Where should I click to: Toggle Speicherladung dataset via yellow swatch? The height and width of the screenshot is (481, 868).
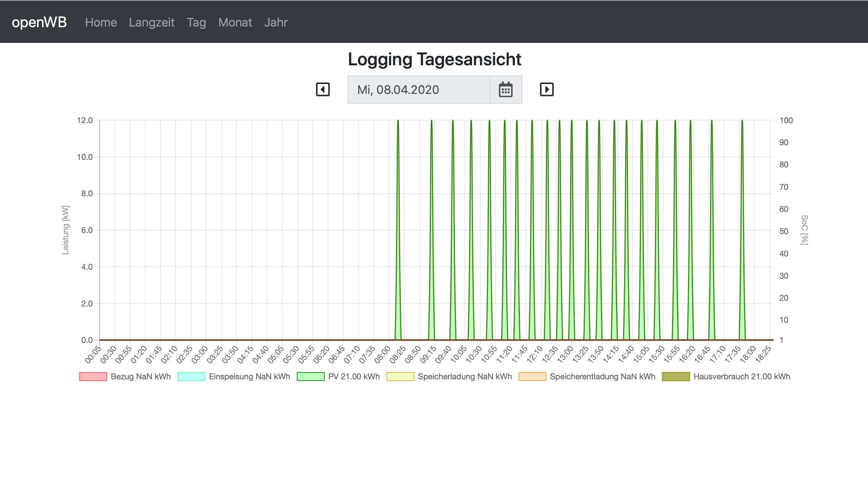point(400,377)
